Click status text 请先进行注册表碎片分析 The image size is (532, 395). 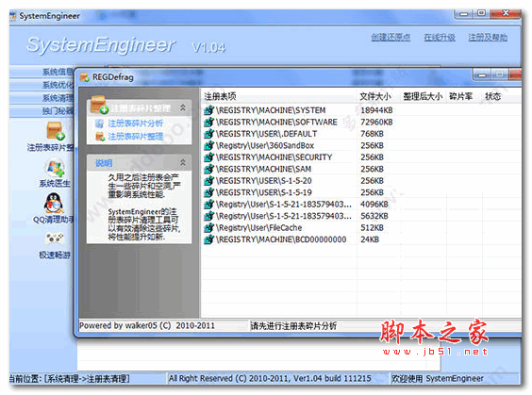tap(293, 326)
